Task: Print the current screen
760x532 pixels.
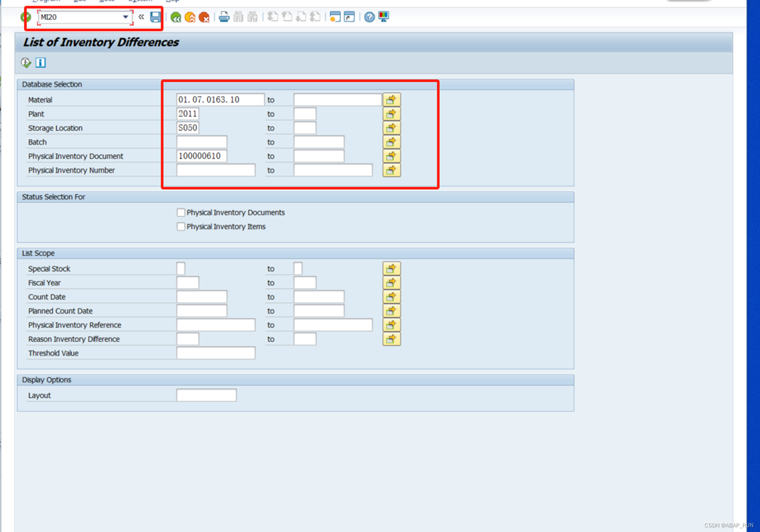Action: coord(225,17)
